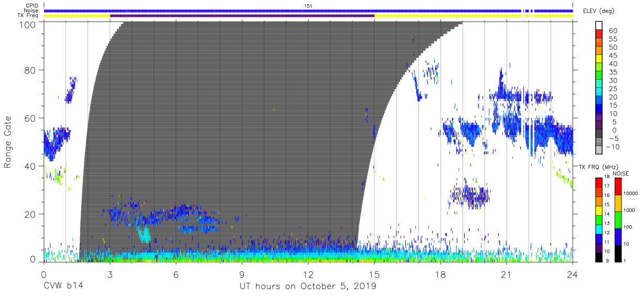Click the green segment of the NOISE color bar
The image size is (644, 297).
(x=617, y=219)
